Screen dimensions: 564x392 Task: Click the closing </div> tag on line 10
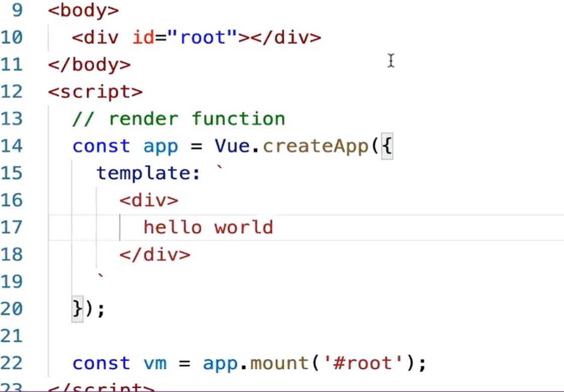(x=286, y=37)
